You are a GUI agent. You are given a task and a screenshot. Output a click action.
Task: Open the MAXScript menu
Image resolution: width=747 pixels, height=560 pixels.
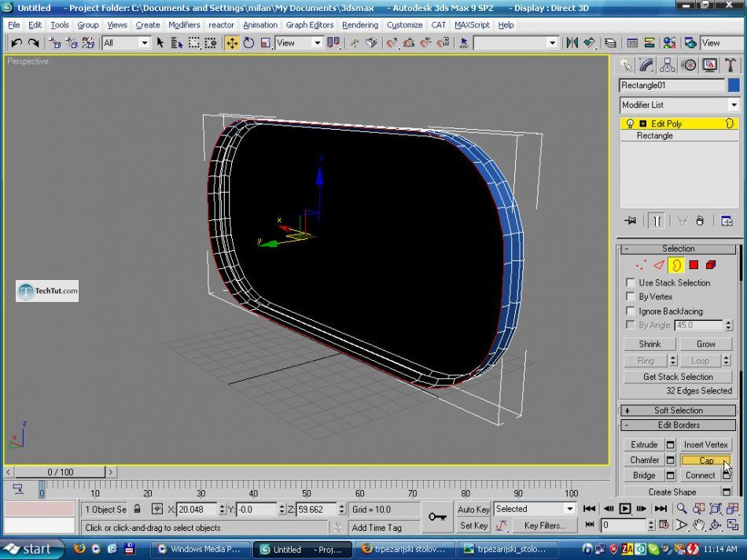[472, 25]
